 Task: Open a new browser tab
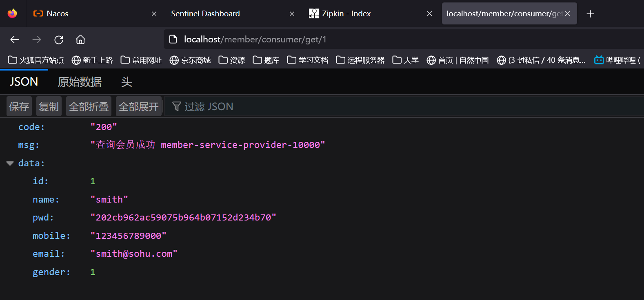590,14
